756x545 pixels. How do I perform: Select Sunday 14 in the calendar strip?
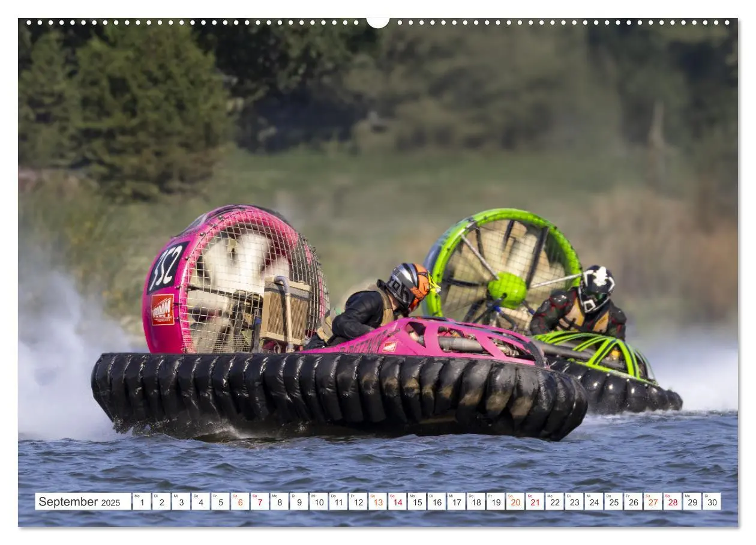(397, 502)
